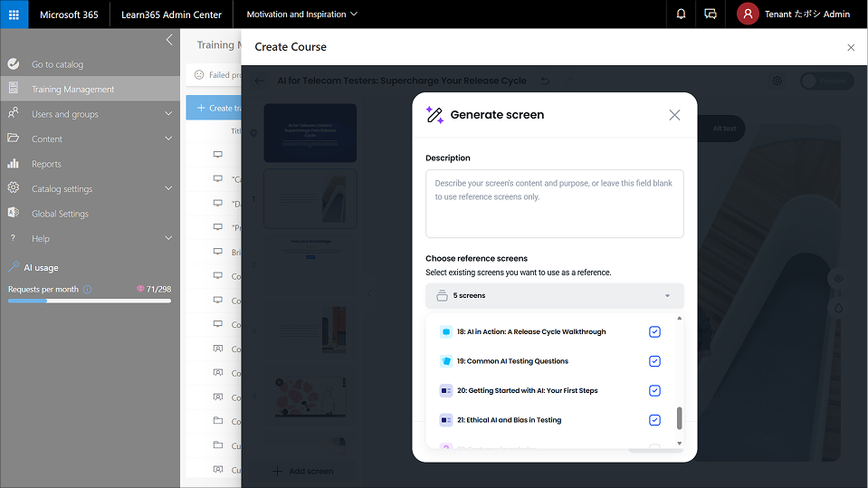This screenshot has height=488, width=868.
Task: Click the Reports chart icon in the sidebar
Action: pos(14,164)
